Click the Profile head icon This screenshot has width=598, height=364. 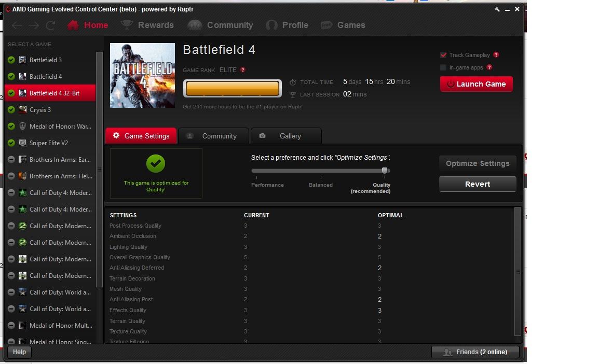tap(271, 25)
